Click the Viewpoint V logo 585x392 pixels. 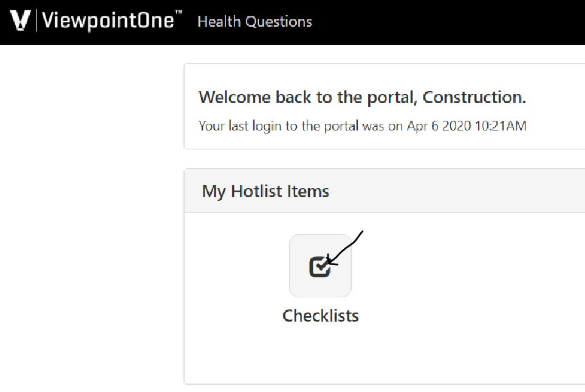[20, 20]
